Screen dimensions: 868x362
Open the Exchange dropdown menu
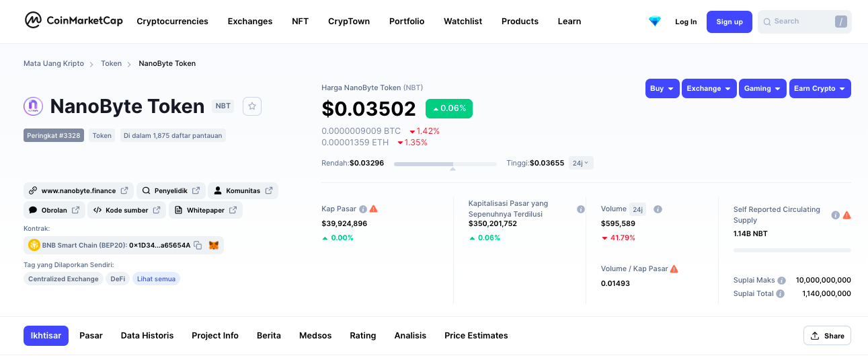(x=709, y=89)
